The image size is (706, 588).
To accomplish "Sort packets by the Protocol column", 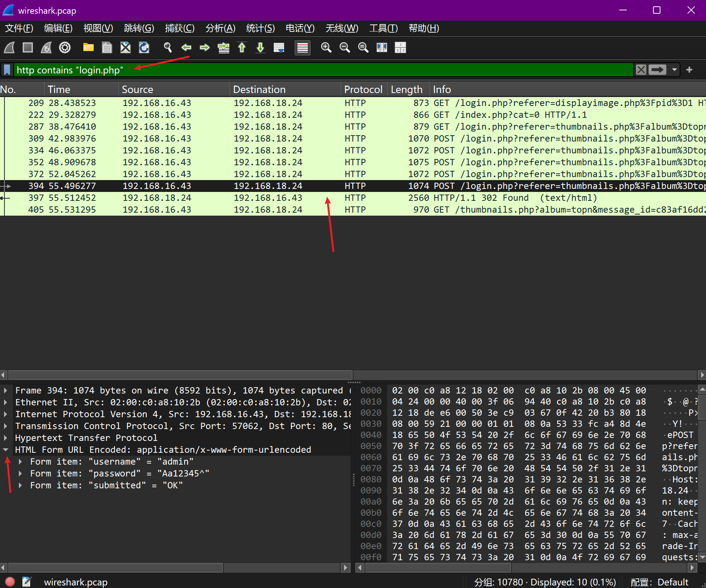I will tap(365, 89).
